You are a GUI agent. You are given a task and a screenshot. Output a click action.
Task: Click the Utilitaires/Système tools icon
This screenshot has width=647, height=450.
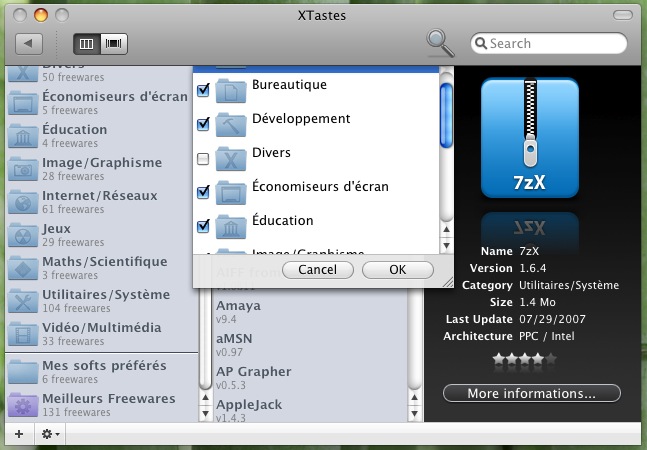(22, 302)
